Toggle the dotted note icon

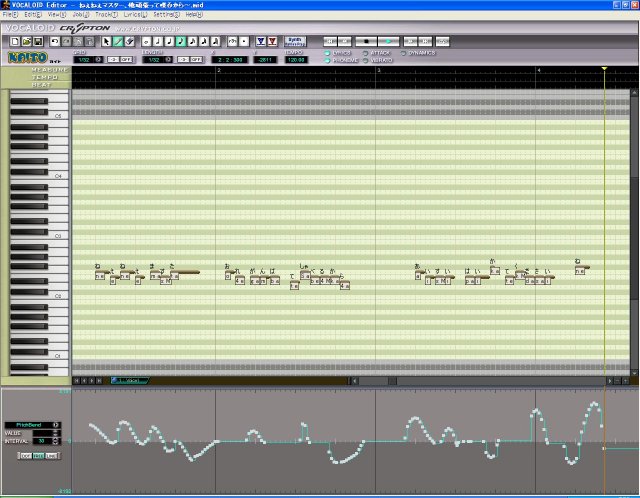244,42
